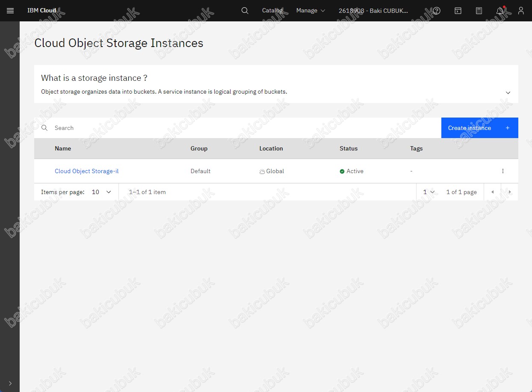
Task: Open the Help question mark icon
Action: point(437,11)
